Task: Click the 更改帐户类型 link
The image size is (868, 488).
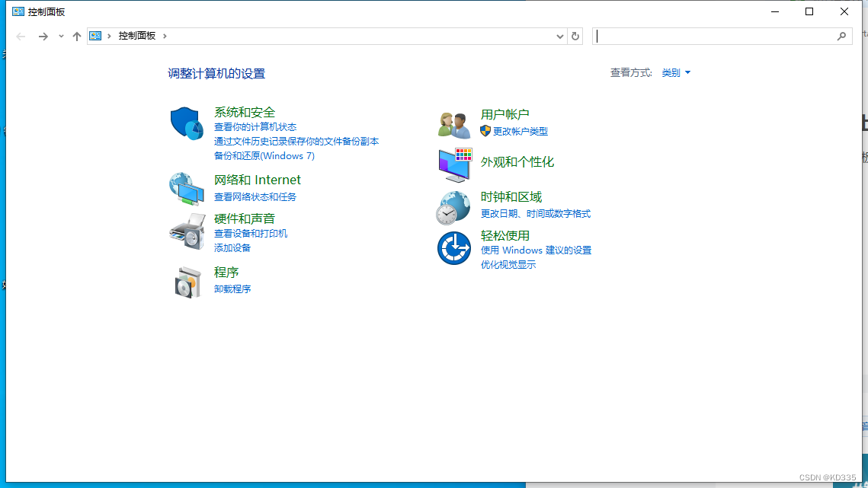Action: [520, 131]
